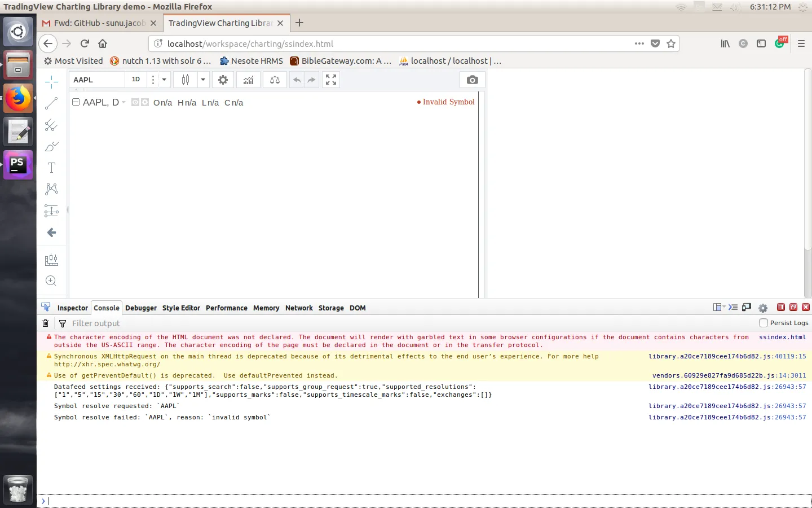Viewport: 812px width, 508px height.
Task: Select the text annotation tool
Action: [51, 168]
